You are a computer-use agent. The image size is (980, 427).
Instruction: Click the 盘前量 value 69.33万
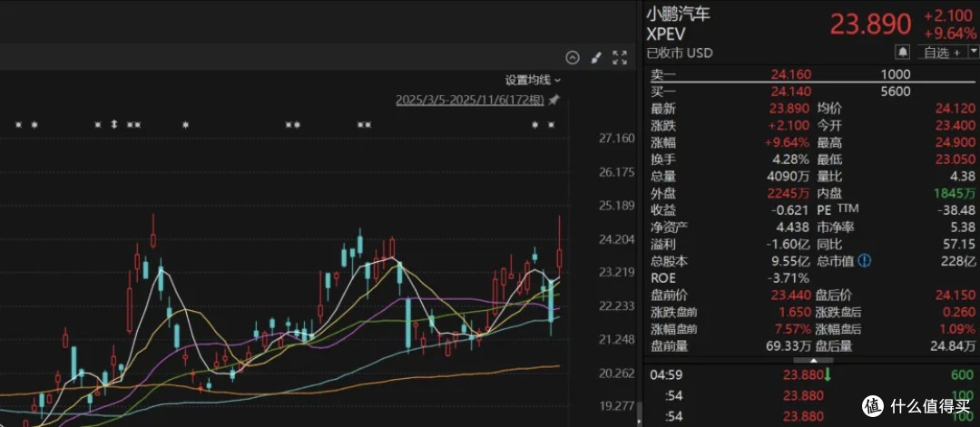click(789, 345)
